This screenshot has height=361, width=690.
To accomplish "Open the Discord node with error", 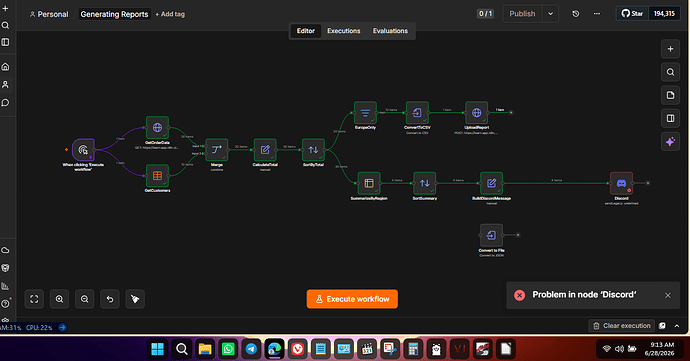I will (x=621, y=183).
